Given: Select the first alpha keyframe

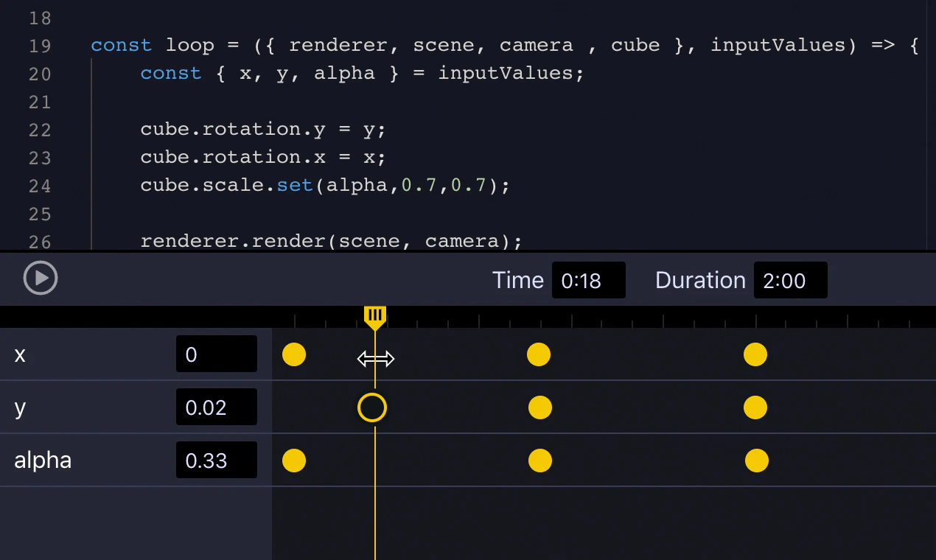Looking at the screenshot, I should coord(294,461).
